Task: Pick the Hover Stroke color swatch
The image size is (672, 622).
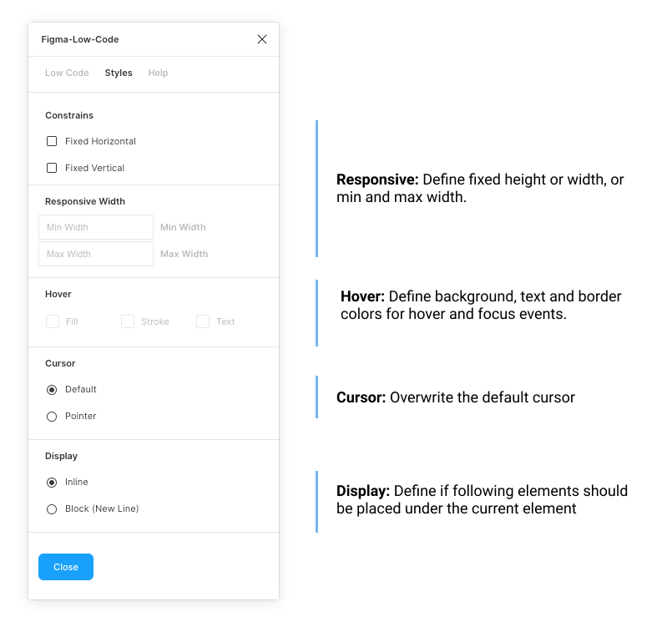Action: [x=128, y=321]
